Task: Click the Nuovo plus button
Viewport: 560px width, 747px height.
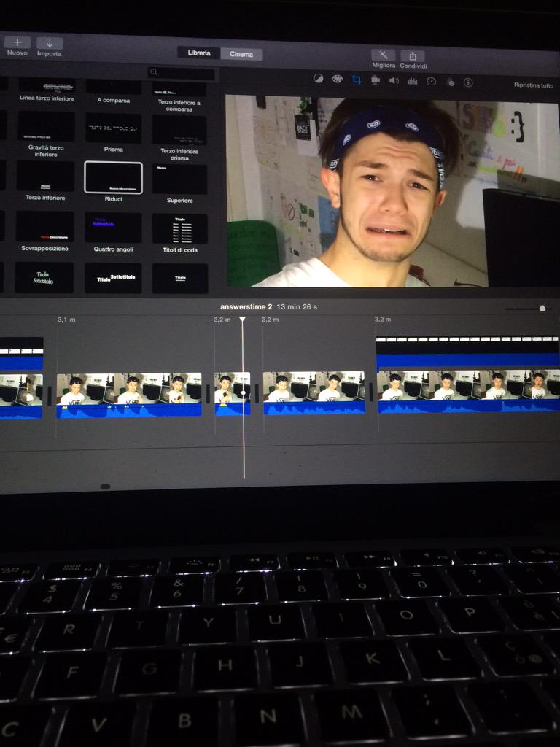Action: point(17,42)
